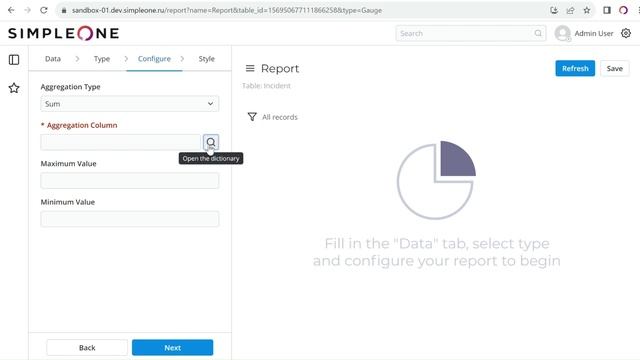Click the SimpleOne extension icon in browser toolbar
Image resolution: width=640 pixels, height=360 pixels.
(x=623, y=10)
